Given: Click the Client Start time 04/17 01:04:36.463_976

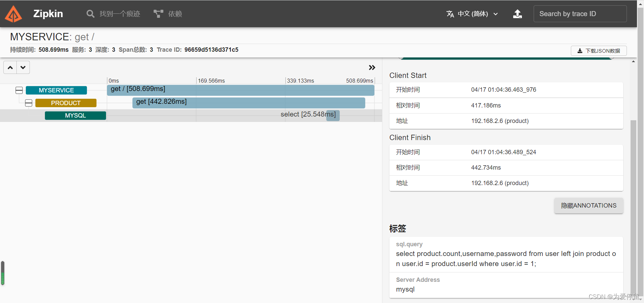Looking at the screenshot, I should [x=503, y=90].
